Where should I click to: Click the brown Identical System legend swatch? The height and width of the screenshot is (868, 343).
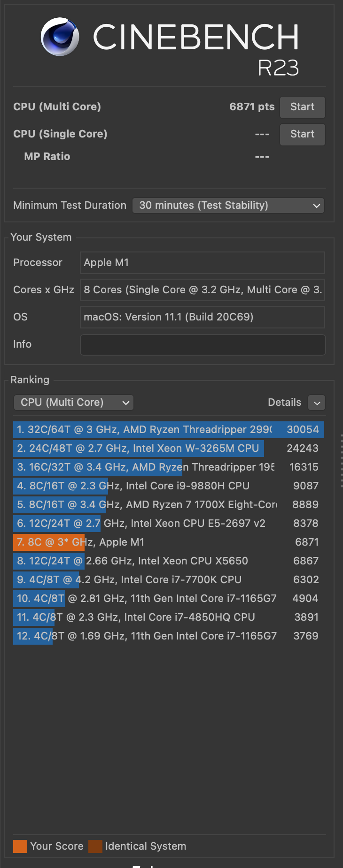[x=95, y=846]
